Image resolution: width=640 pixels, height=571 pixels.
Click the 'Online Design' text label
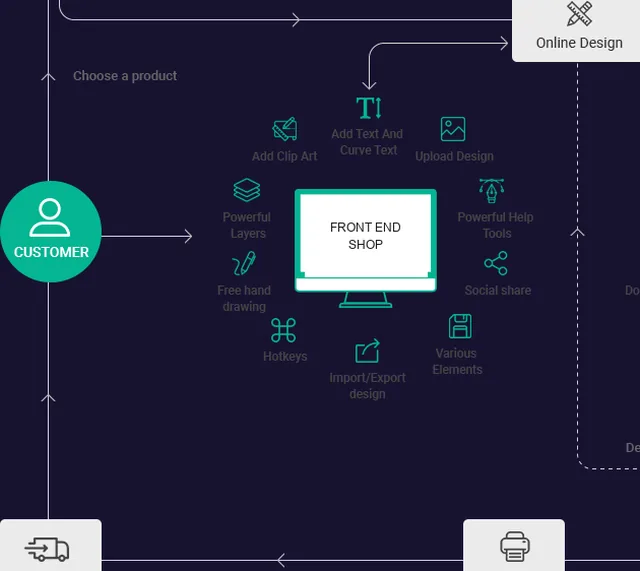[579, 43]
